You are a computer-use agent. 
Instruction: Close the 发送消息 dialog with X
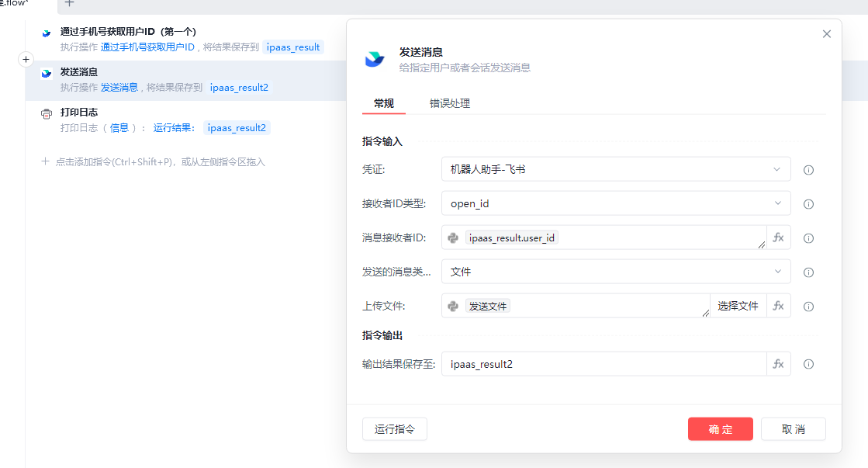(x=826, y=34)
